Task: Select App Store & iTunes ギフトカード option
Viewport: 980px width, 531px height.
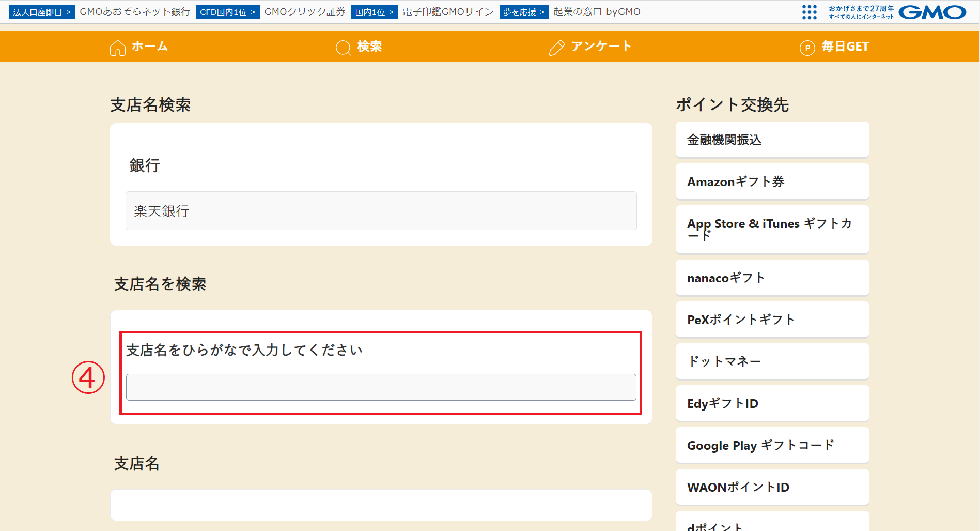Action: 772,230
